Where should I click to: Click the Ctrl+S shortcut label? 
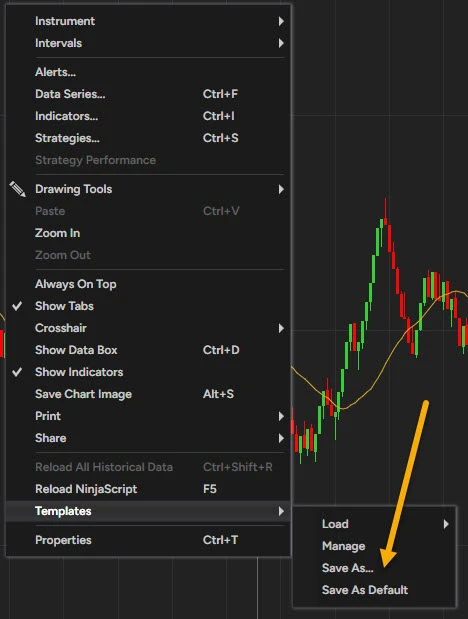pyautogui.click(x=220, y=138)
